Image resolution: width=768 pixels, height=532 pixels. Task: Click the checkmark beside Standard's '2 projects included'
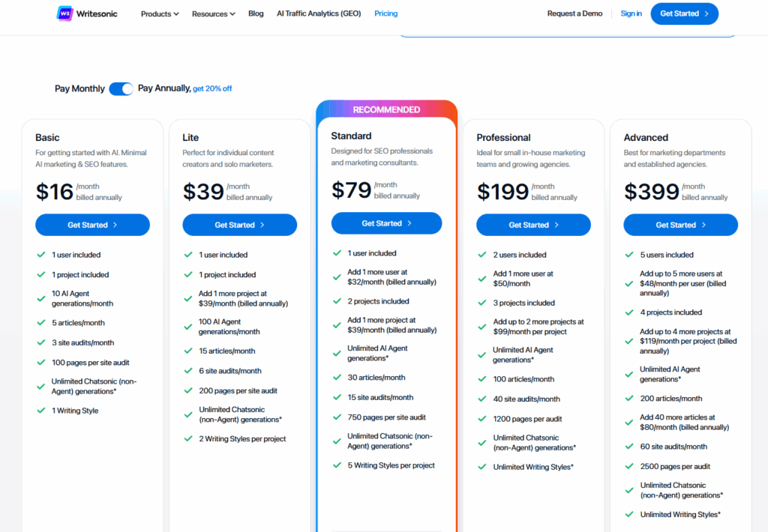point(337,301)
